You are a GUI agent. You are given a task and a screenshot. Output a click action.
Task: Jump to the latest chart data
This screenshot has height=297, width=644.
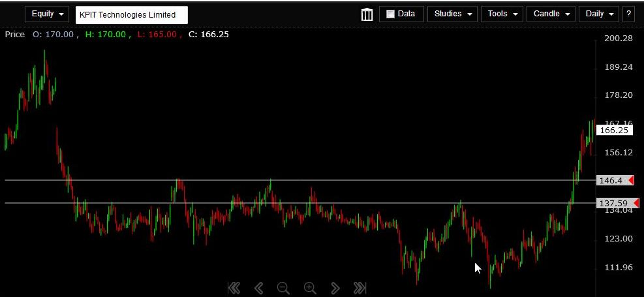(360, 288)
